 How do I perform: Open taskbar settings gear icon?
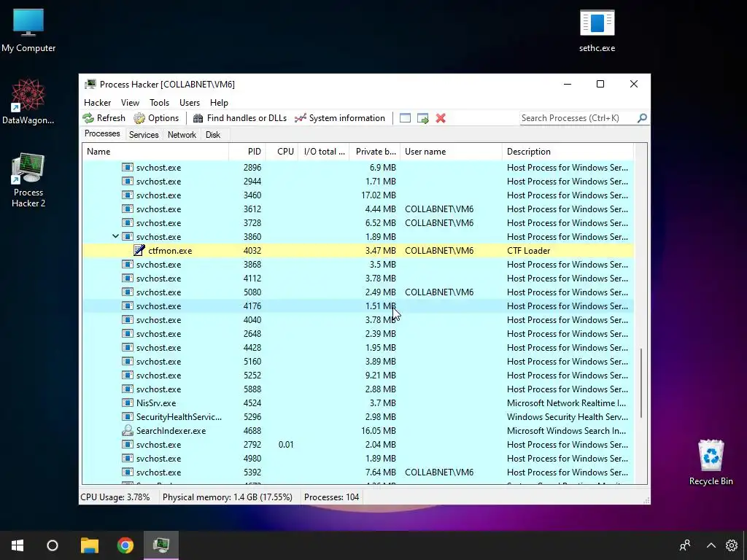pos(731,545)
